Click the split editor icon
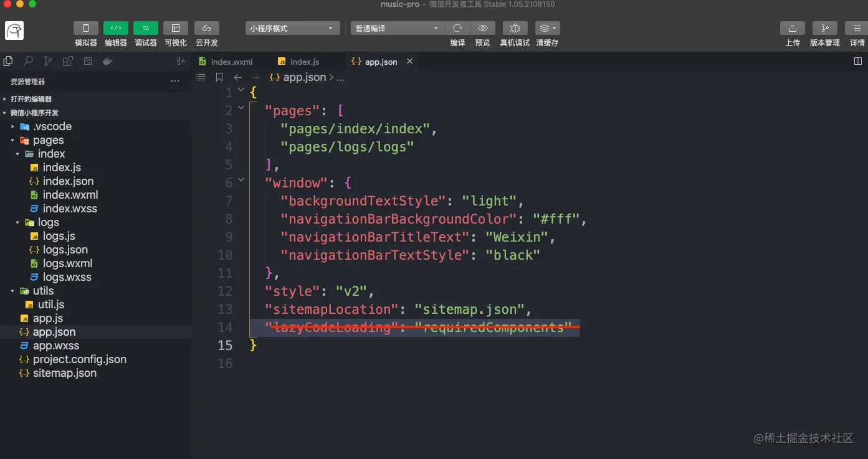 pos(858,62)
